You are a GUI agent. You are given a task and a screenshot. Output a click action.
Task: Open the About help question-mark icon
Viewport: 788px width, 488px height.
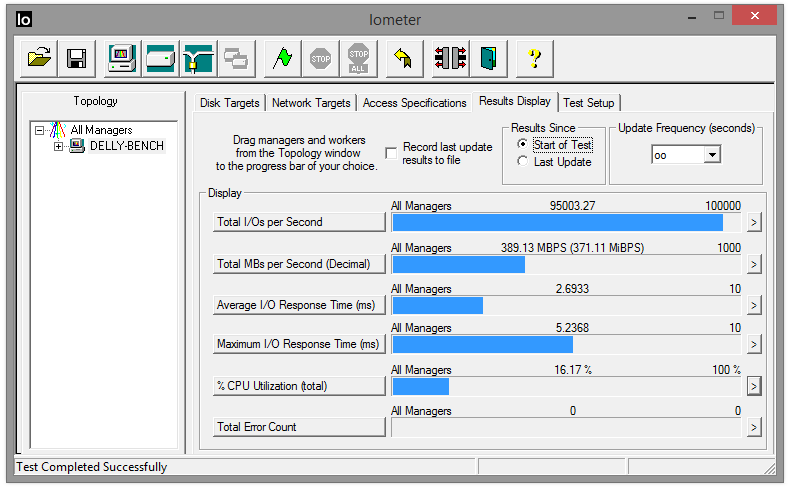tap(535, 58)
